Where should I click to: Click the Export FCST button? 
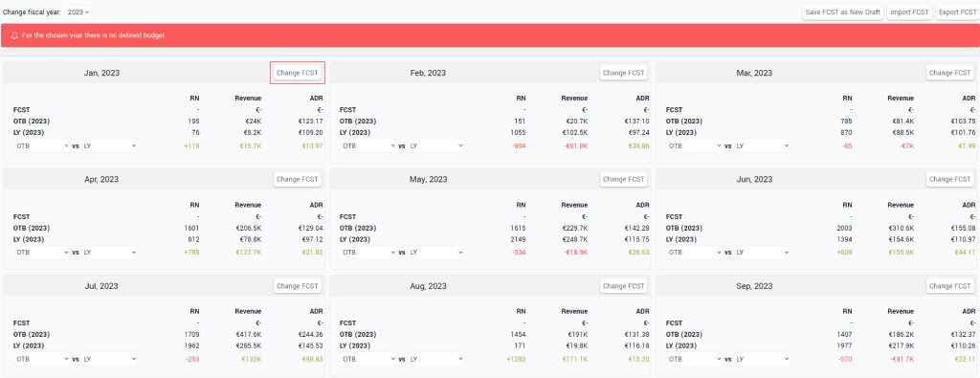point(957,12)
